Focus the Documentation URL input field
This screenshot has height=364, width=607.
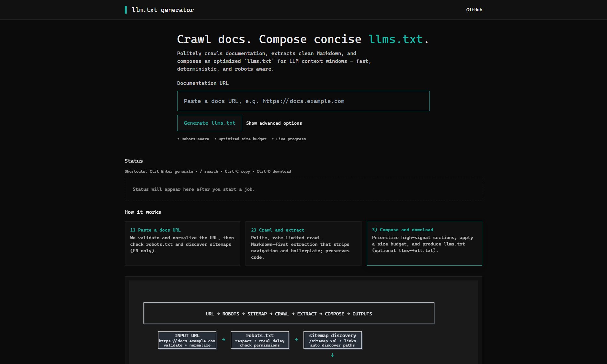303,101
